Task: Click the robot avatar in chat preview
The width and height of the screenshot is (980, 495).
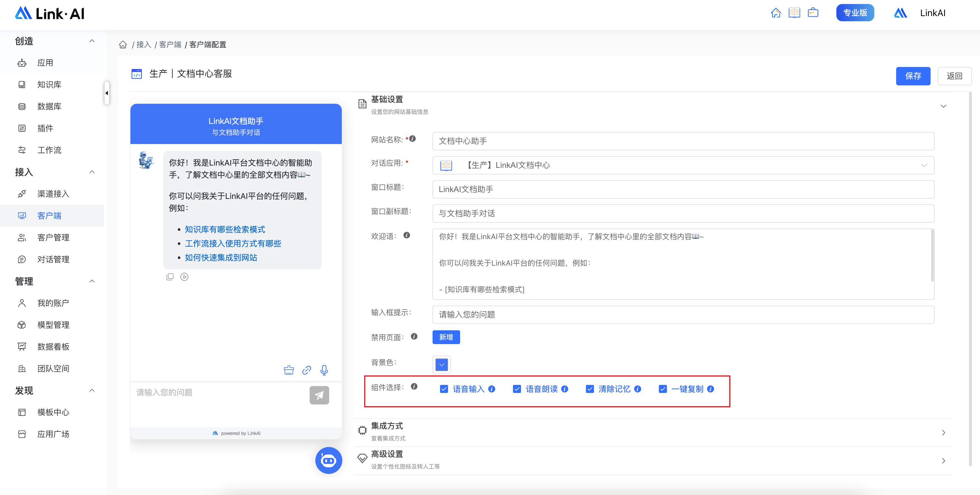Action: point(146,160)
